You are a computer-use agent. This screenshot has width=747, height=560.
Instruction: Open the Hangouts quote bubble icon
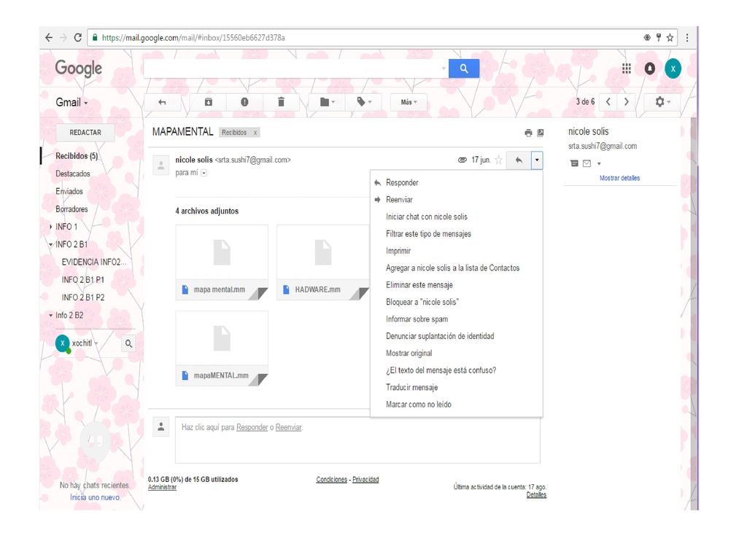click(96, 441)
